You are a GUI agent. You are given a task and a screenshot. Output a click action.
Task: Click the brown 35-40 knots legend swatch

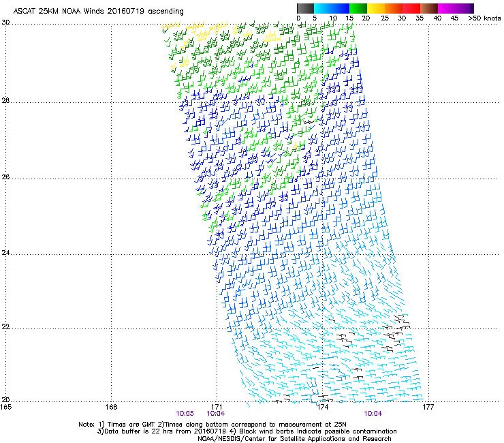pos(429,8)
